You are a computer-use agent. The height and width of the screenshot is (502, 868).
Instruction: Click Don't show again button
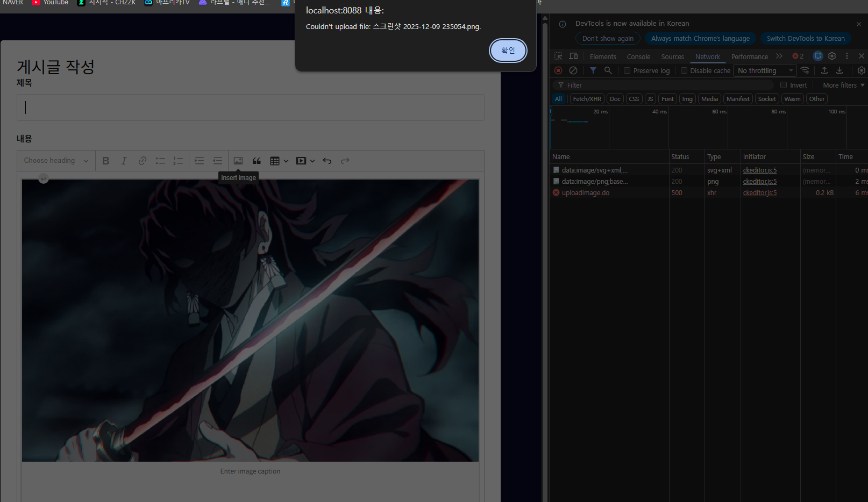tap(608, 38)
